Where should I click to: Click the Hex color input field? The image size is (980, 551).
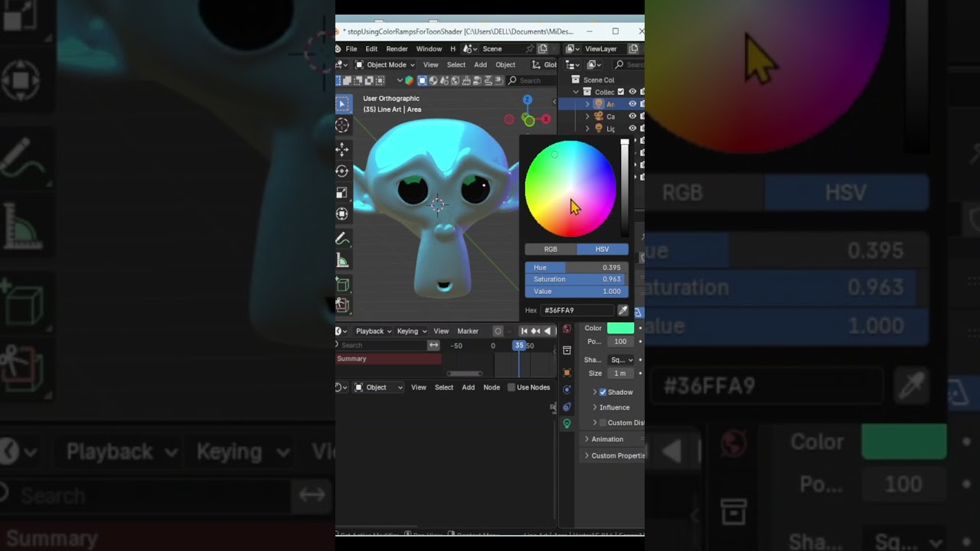coord(577,310)
